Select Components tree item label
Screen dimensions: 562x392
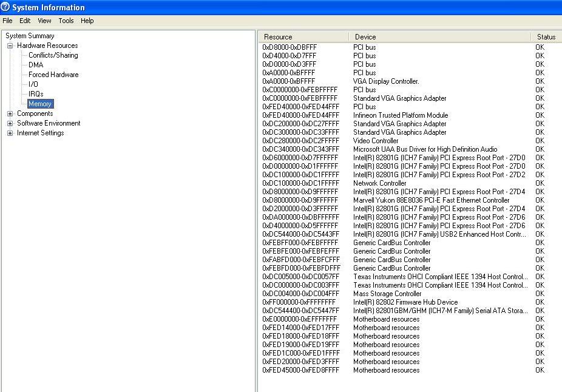[35, 113]
